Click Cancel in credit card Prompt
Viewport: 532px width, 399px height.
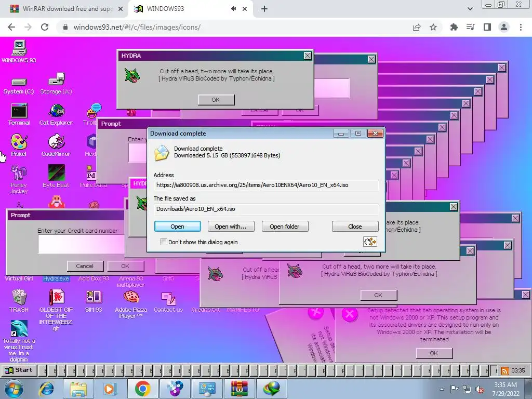pos(85,266)
